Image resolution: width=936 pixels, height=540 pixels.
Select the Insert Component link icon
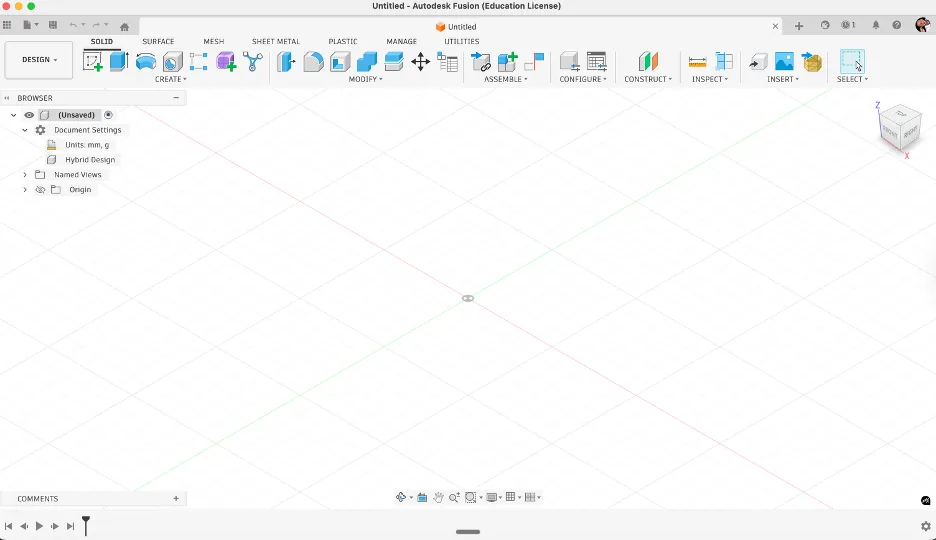481,61
